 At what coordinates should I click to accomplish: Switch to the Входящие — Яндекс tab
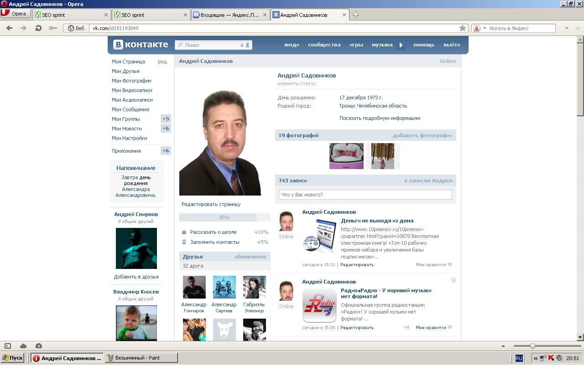[x=230, y=15]
